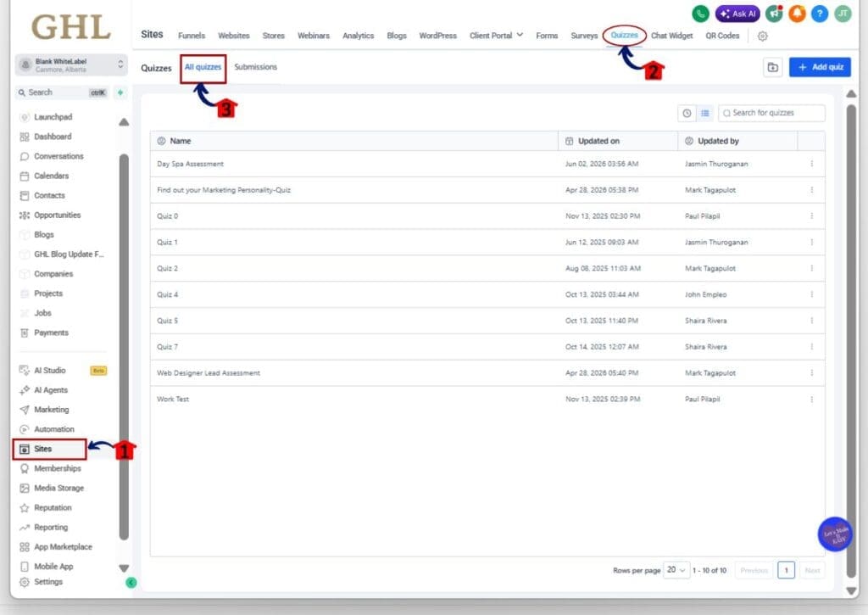Click the Search for quizzes field
This screenshot has height=615, width=868.
pyautogui.click(x=771, y=113)
